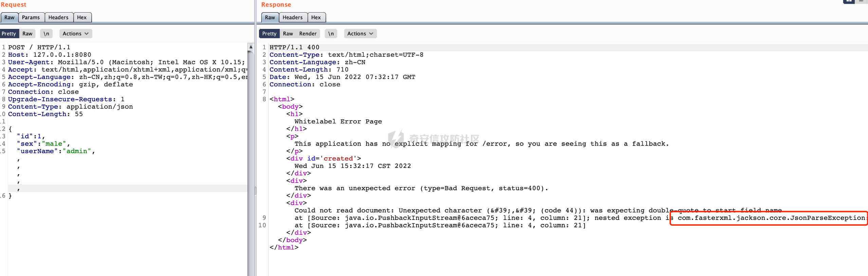Image resolution: width=868 pixels, height=276 pixels.
Task: Open the Request Actions dropdown
Action: [x=75, y=34]
